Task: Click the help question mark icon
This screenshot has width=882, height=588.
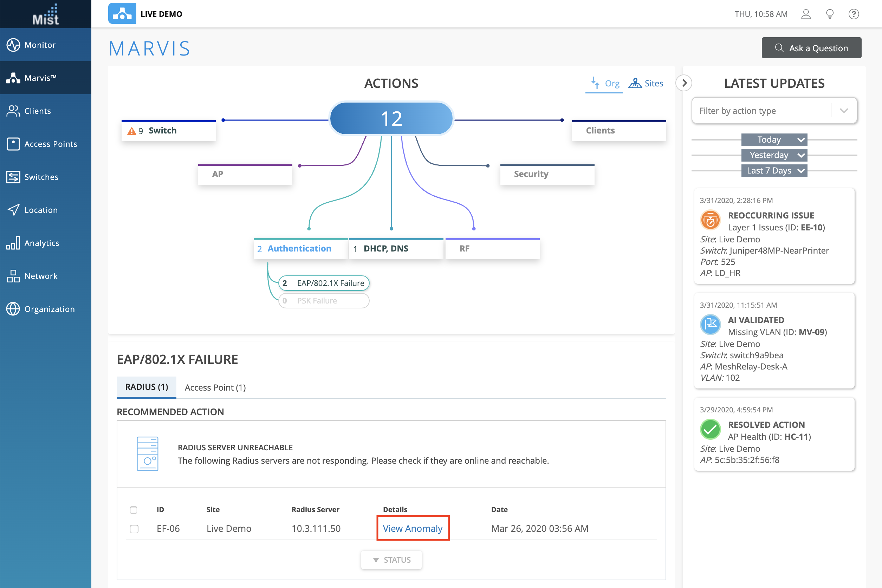Action: click(x=854, y=14)
